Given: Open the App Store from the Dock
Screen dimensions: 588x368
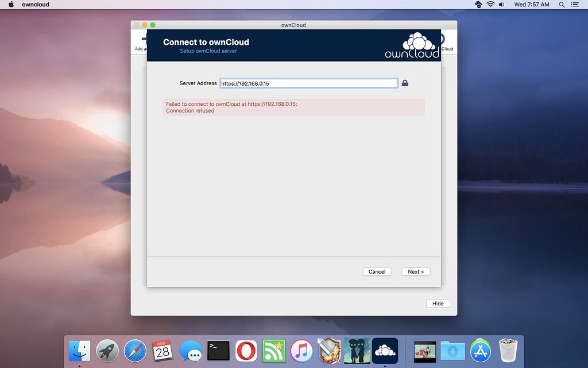Looking at the screenshot, I should click(481, 351).
